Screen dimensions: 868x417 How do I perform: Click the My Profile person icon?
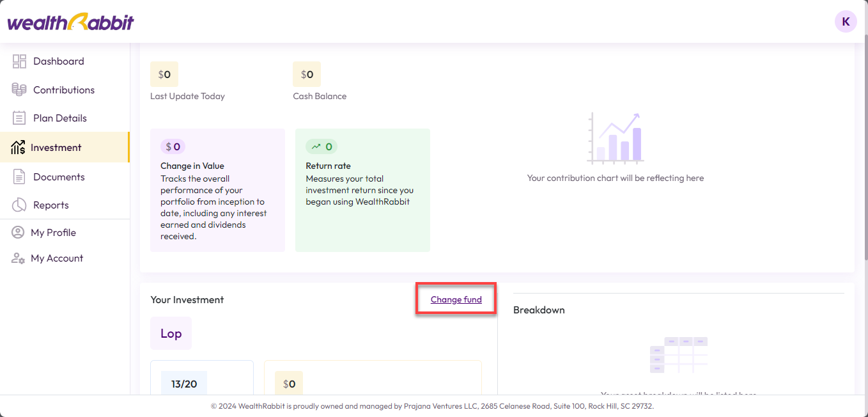click(x=18, y=233)
